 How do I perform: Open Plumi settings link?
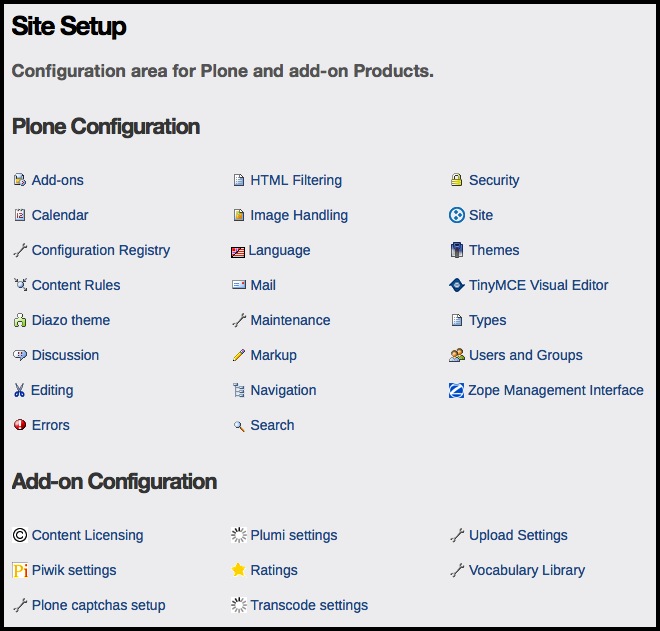click(294, 536)
